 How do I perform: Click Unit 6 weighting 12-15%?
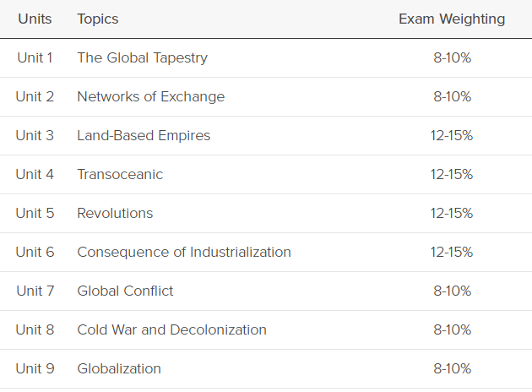[x=452, y=252]
